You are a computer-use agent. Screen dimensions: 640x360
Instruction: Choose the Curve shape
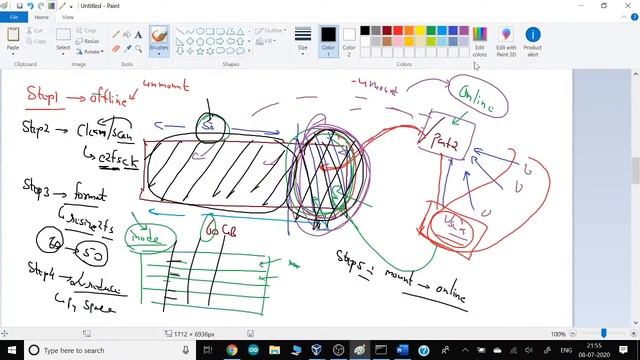pyautogui.click(x=190, y=31)
